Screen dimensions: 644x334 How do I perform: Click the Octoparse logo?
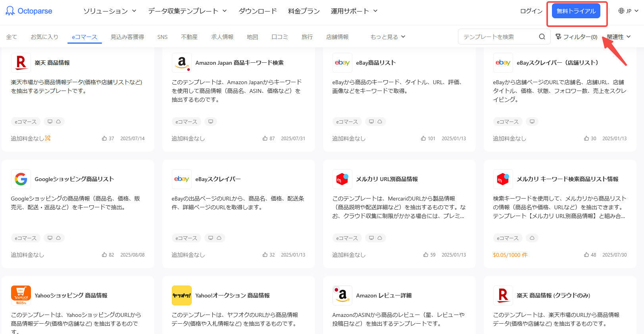(x=29, y=11)
